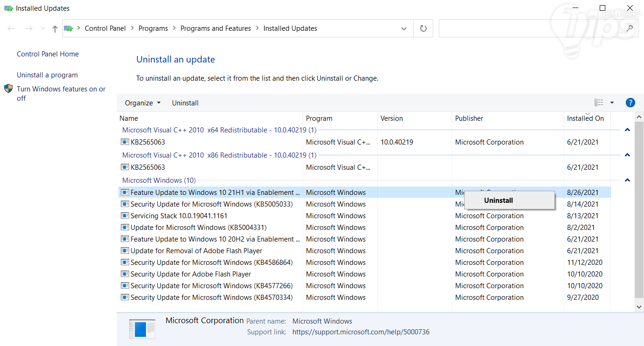This screenshot has width=644, height=346.
Task: Click the icon beside Servicing Stack 10.0.19041.1161
Action: [125, 216]
